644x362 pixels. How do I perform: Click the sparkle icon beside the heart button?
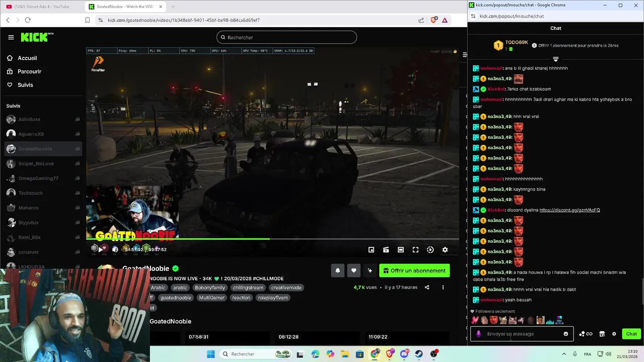[370, 270]
